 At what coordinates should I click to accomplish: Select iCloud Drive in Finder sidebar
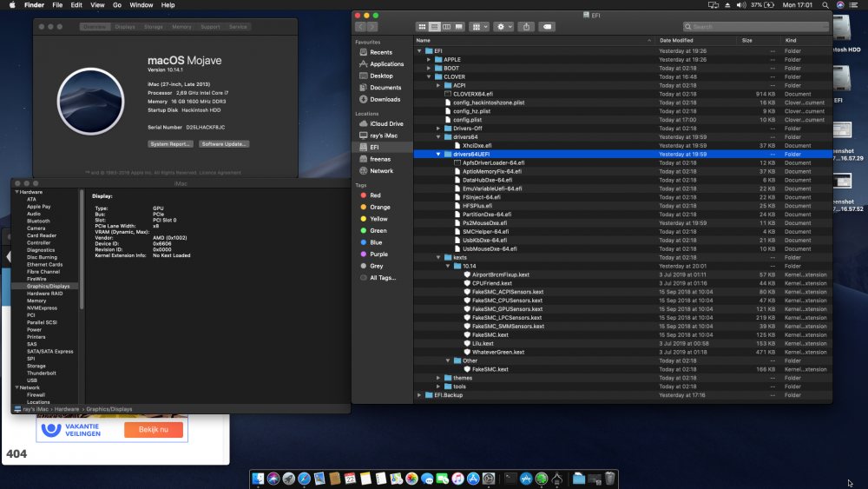click(386, 124)
